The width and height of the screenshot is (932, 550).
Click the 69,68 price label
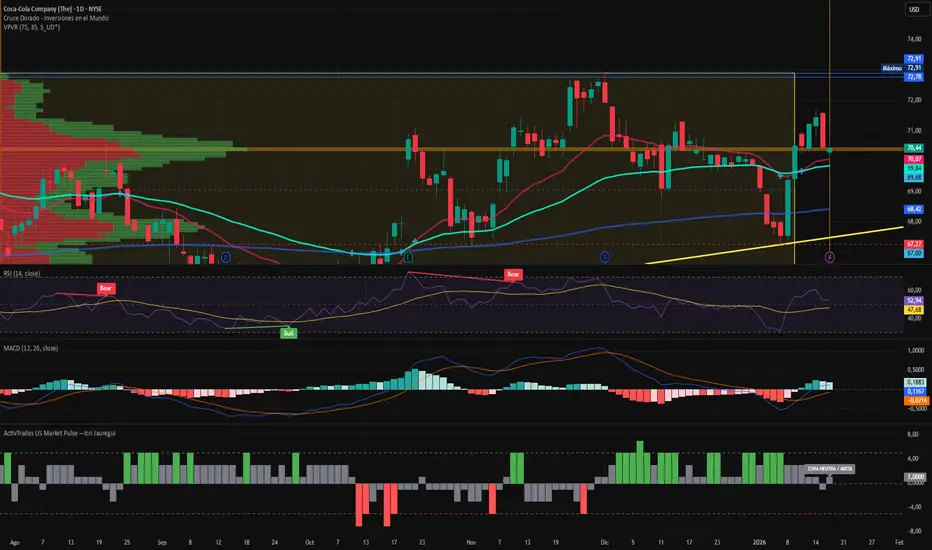point(914,178)
